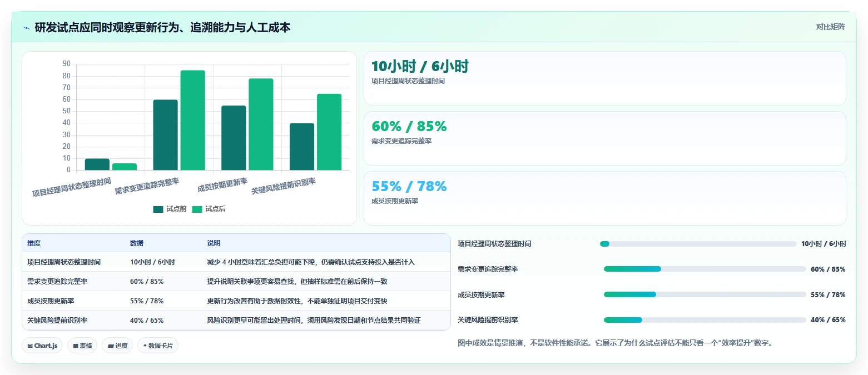The width and height of the screenshot is (868, 375).
Task: Click the description starting 减少 4 小时
Action: click(311, 262)
